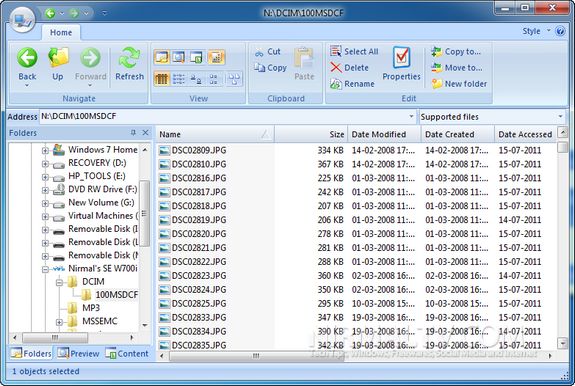The height and width of the screenshot is (386, 575).
Task: Sort by Date Created column header
Action: 458,134
